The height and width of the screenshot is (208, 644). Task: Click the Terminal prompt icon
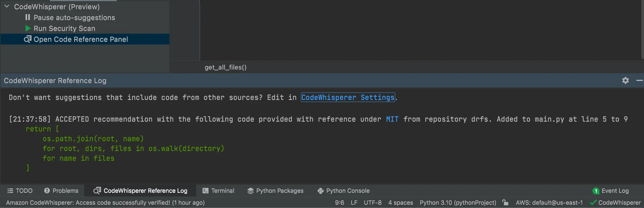coord(206,191)
